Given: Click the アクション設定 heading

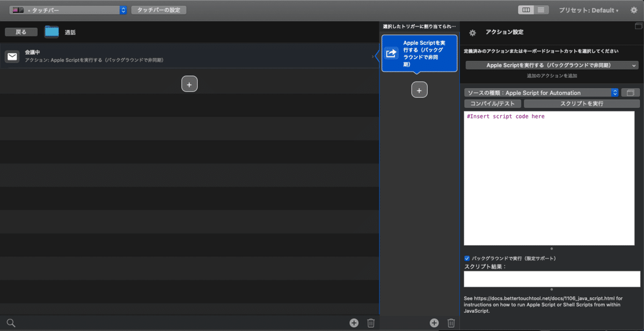Looking at the screenshot, I should (x=504, y=32).
